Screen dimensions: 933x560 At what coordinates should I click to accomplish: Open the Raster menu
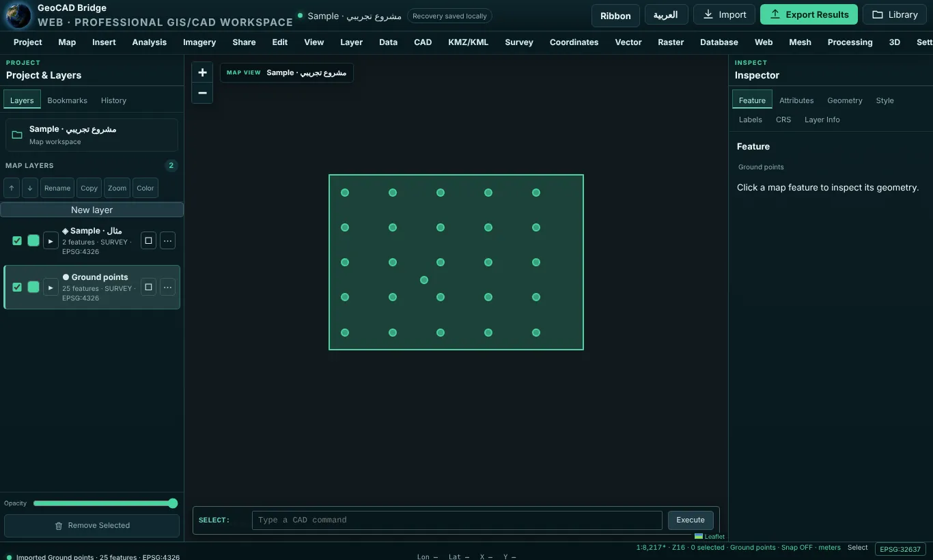coord(671,42)
